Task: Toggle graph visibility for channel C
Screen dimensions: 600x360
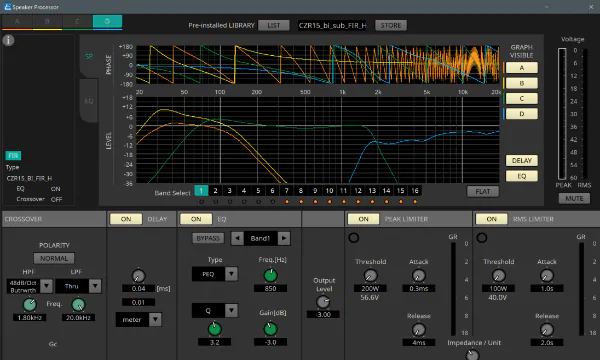Action: [522, 98]
